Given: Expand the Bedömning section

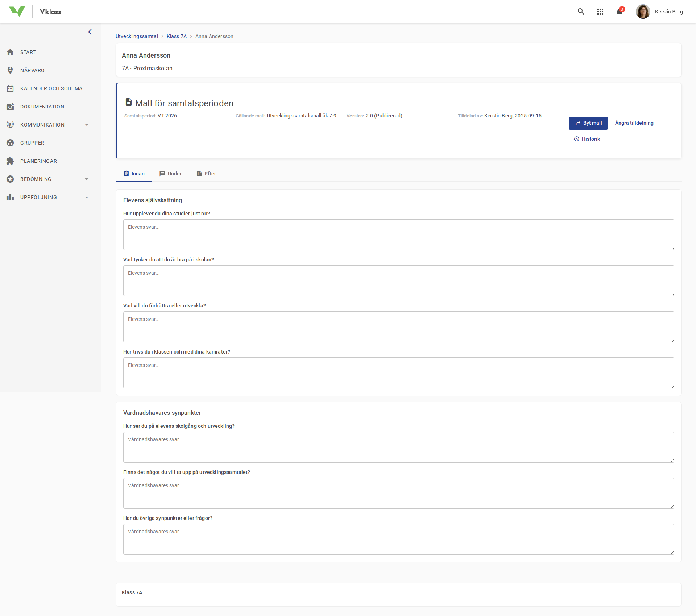Looking at the screenshot, I should pos(86,179).
